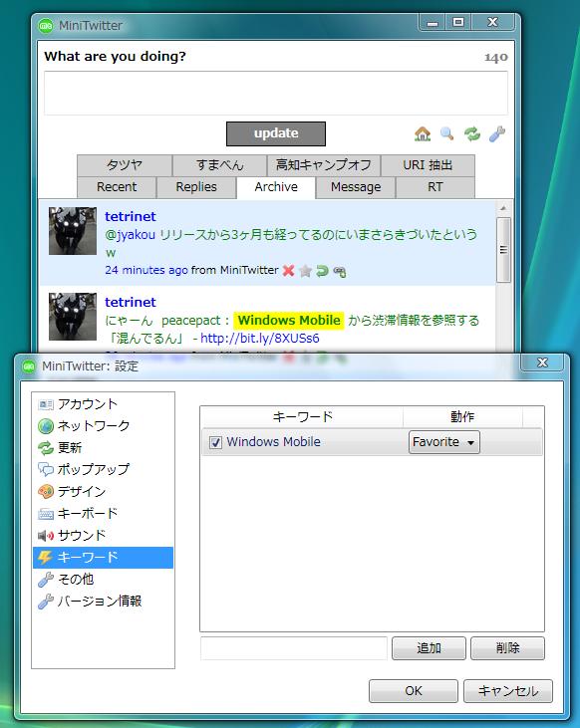Switch to the Replies tab
Screen dimensions: 580x728
(x=196, y=187)
